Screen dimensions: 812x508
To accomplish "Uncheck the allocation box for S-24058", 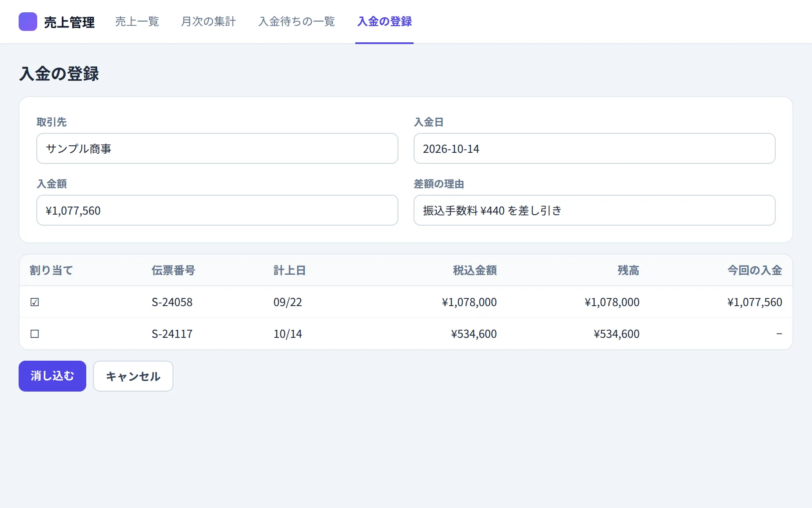I will pyautogui.click(x=35, y=302).
